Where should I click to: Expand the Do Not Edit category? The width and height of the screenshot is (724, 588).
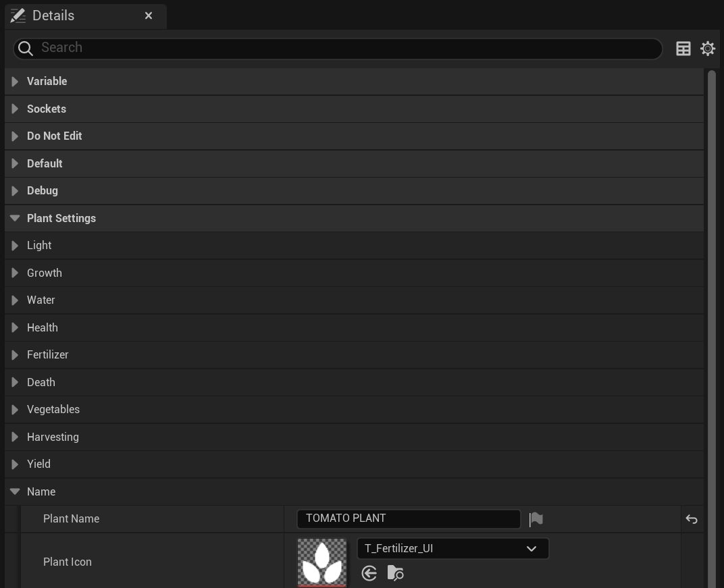pyautogui.click(x=15, y=136)
